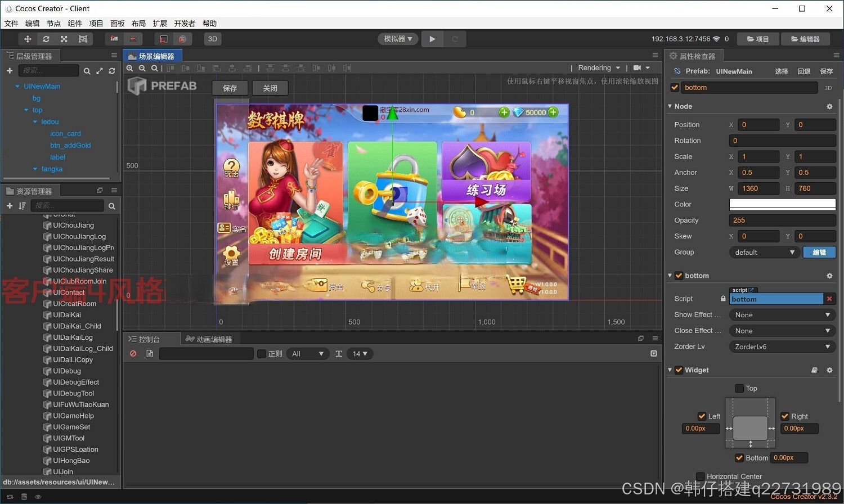The image size is (844, 504).
Task: Open the 开发者 menu
Action: 185,24
